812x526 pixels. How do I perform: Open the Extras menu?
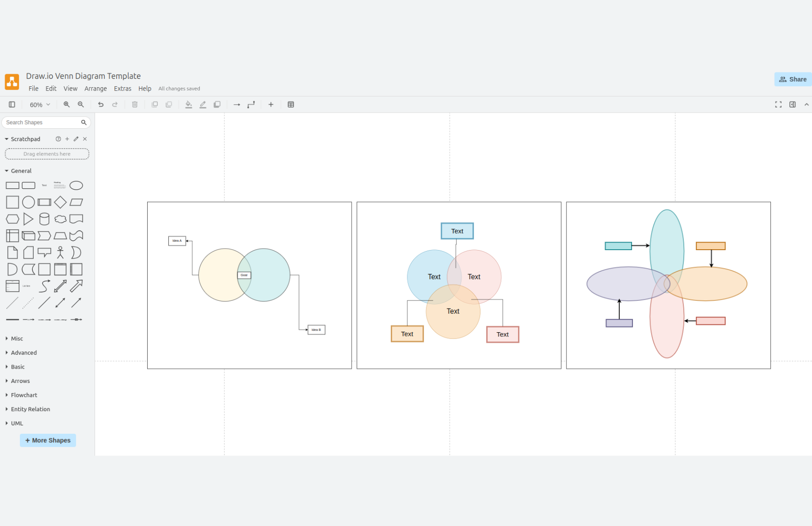pos(123,89)
